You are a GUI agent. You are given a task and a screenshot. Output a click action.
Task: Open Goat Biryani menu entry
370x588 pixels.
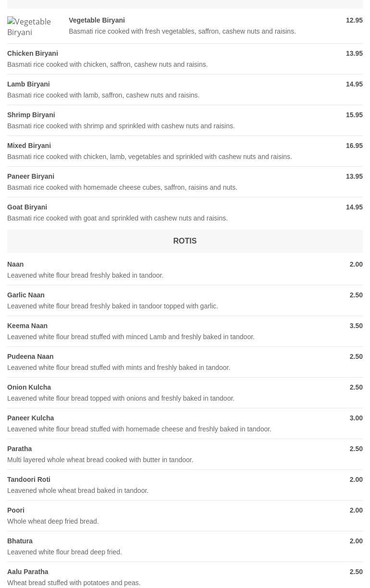point(27,207)
